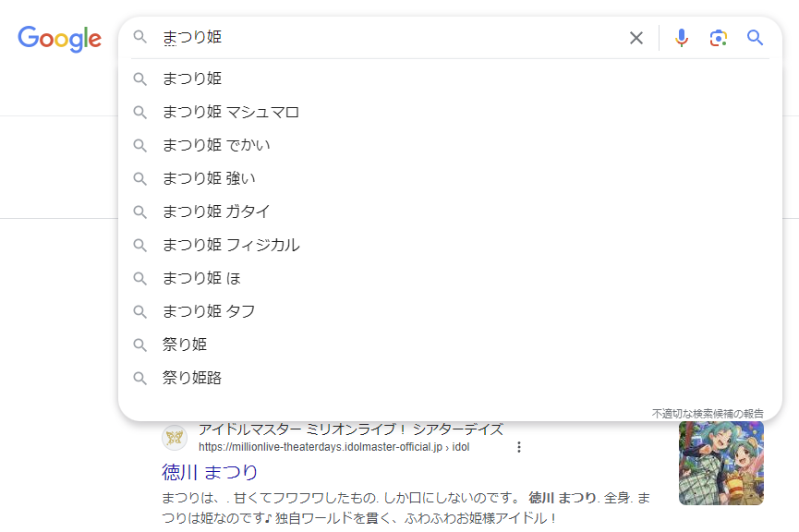This screenshot has height=532, width=799.
Task: Select suggestion まつり姫 ほ
Action: (450, 278)
